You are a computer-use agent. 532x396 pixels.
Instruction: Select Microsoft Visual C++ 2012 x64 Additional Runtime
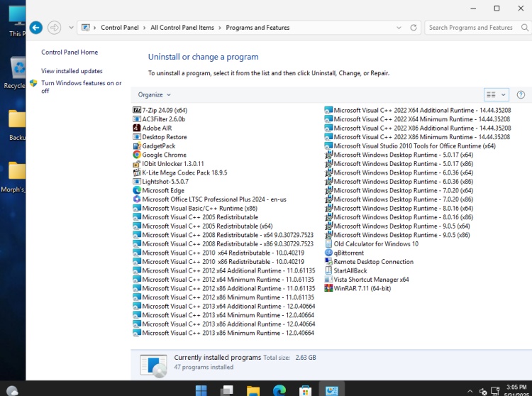224,270
